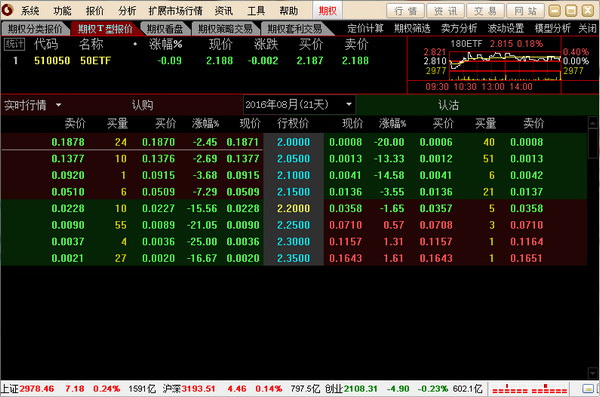Select the 50ETF name cell
The image size is (600, 397).
[x=95, y=60]
